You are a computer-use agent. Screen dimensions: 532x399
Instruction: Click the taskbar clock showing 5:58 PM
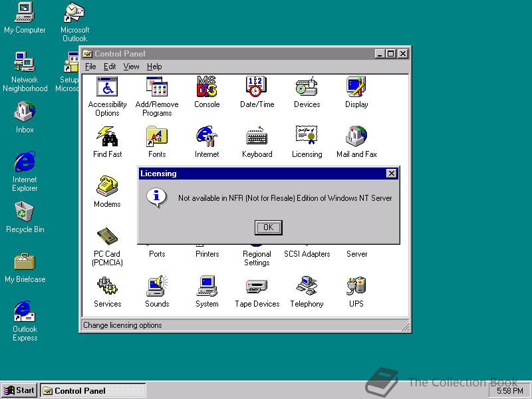point(509,391)
